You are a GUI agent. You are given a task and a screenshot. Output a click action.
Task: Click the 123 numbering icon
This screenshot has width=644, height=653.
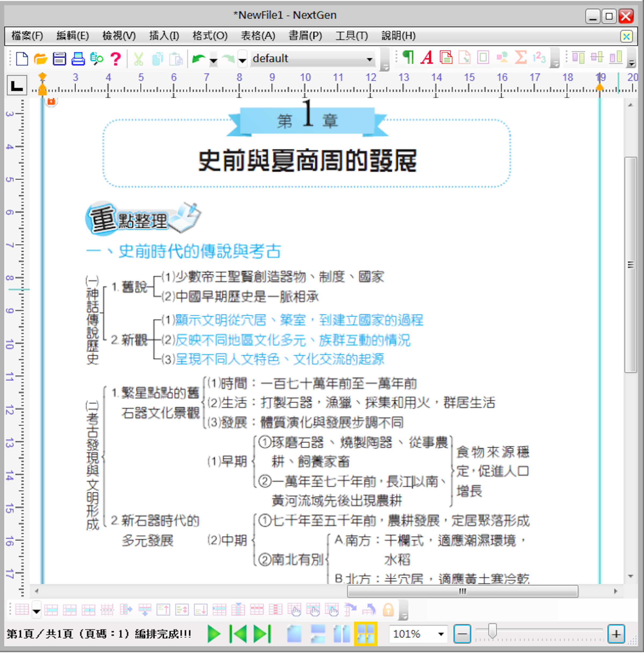pos(539,57)
